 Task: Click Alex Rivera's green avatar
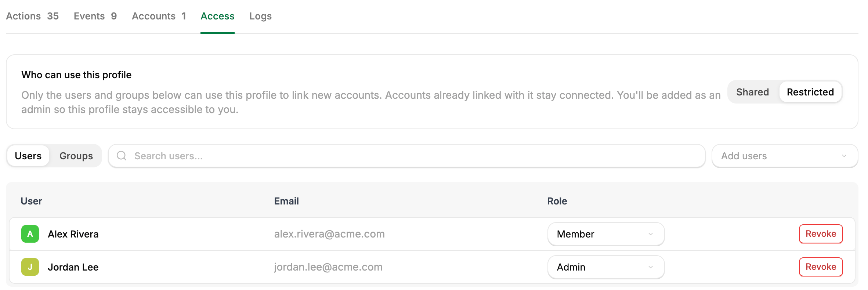click(30, 234)
